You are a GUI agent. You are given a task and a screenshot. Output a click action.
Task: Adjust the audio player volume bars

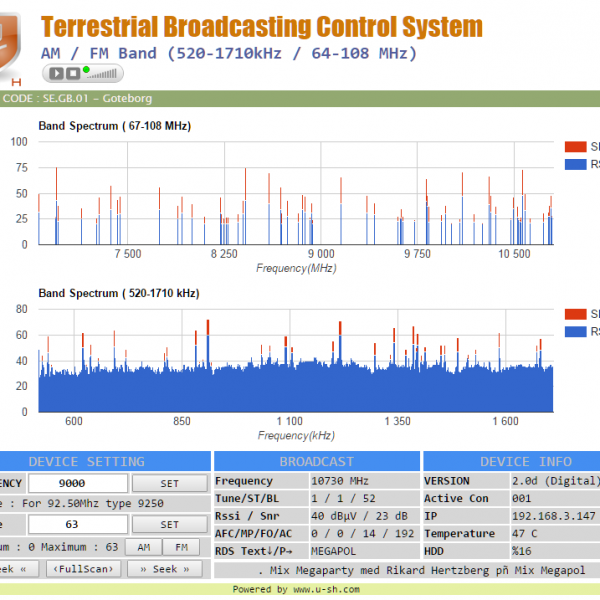[x=103, y=73]
